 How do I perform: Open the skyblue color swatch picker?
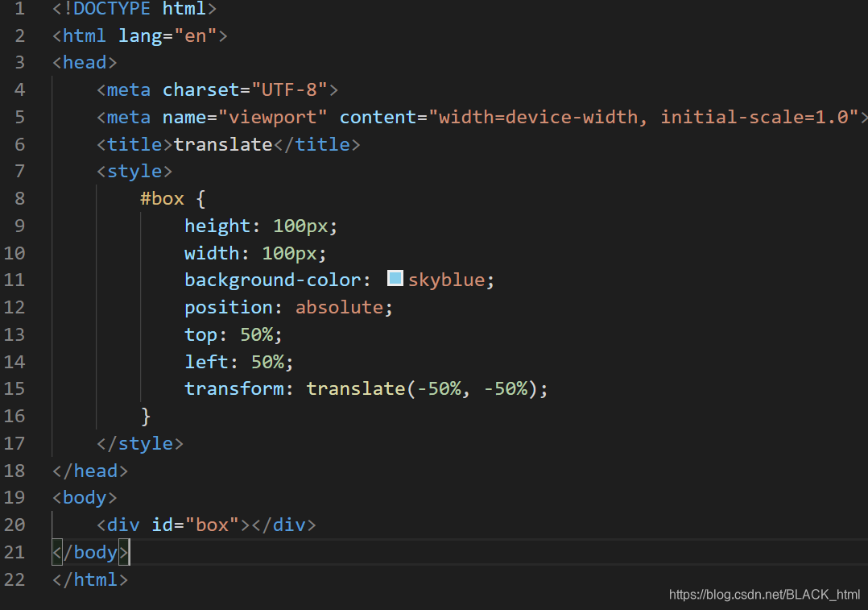[x=395, y=278]
